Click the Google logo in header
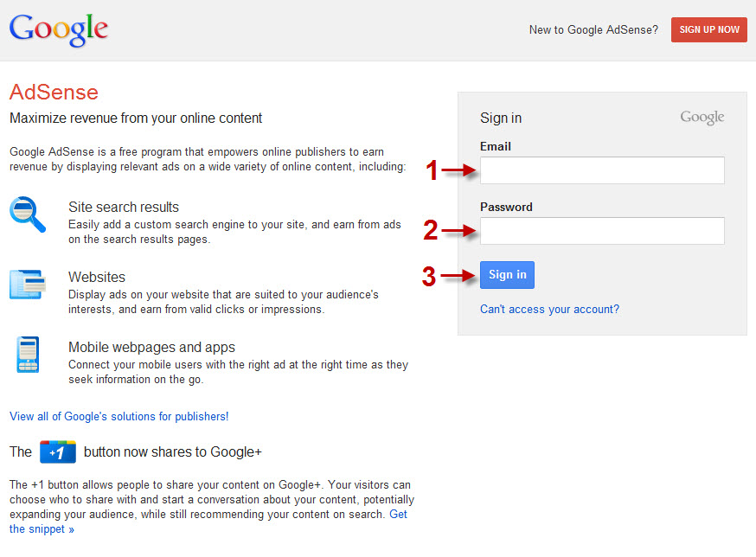The image size is (756, 557). point(58,30)
